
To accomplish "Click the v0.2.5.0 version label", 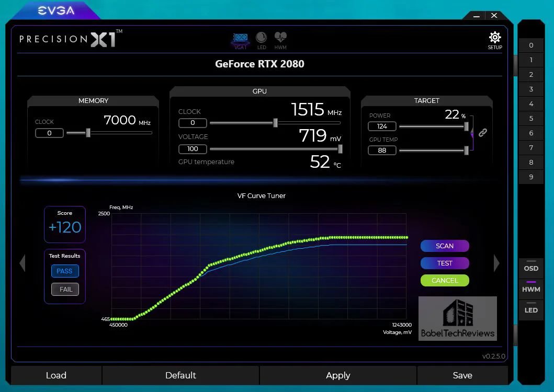I will pos(494,356).
